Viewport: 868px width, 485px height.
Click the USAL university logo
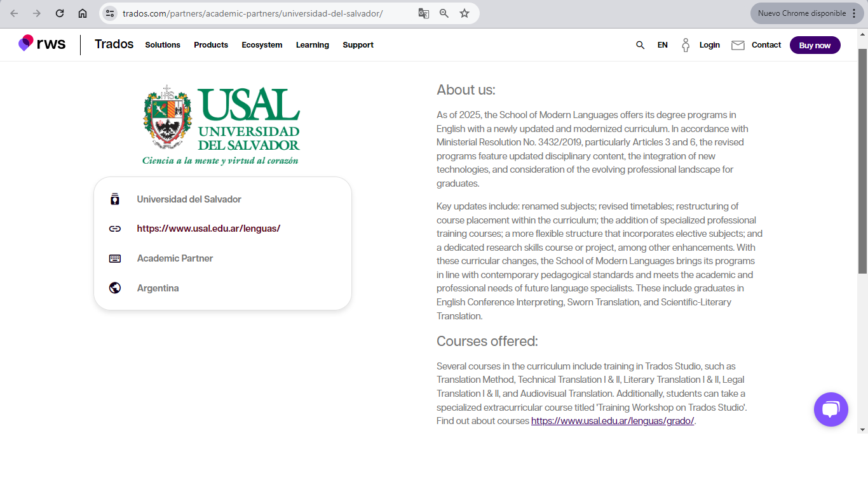click(221, 124)
